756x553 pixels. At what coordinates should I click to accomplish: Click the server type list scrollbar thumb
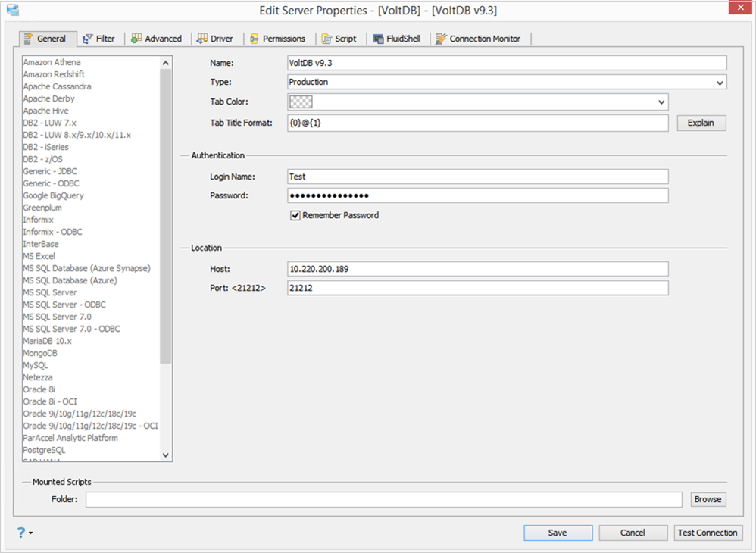pyautogui.click(x=166, y=216)
